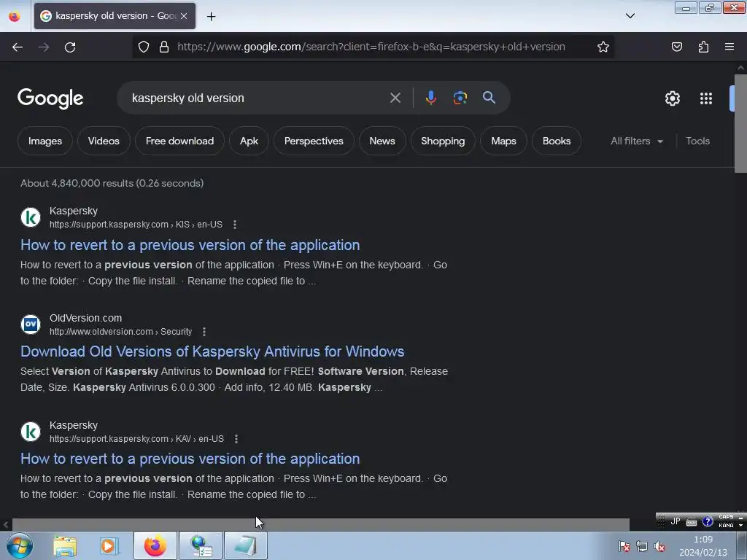Clear the search box with X icon

[x=395, y=98]
